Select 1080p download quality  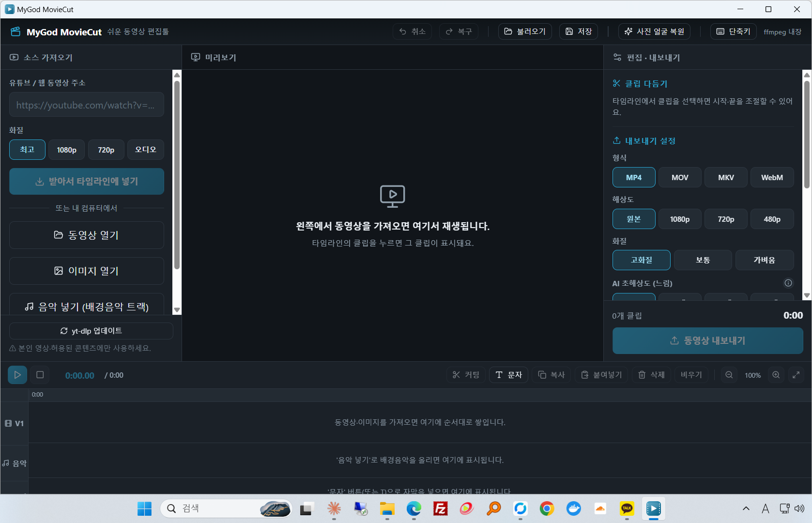pos(67,150)
